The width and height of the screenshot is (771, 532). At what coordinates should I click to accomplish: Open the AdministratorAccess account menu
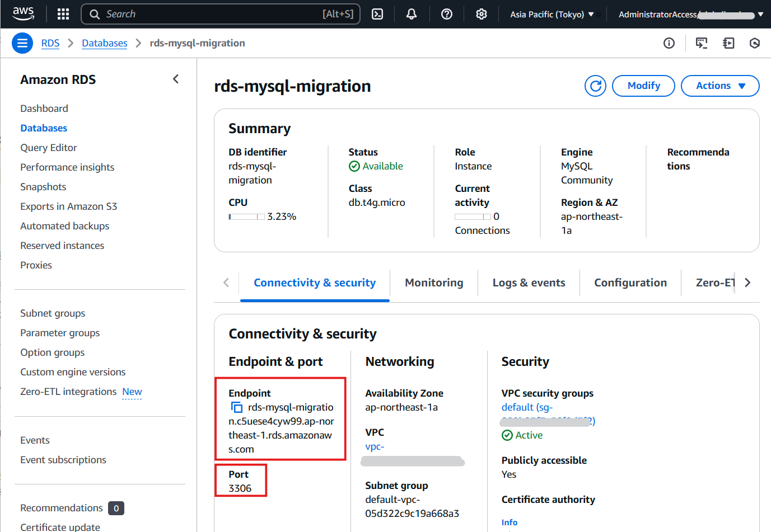pyautogui.click(x=691, y=14)
